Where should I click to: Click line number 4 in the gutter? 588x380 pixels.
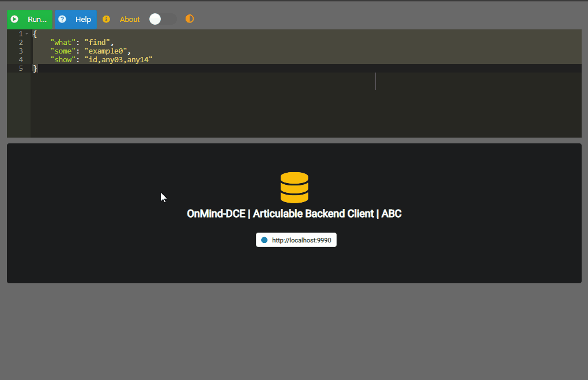[x=21, y=59]
